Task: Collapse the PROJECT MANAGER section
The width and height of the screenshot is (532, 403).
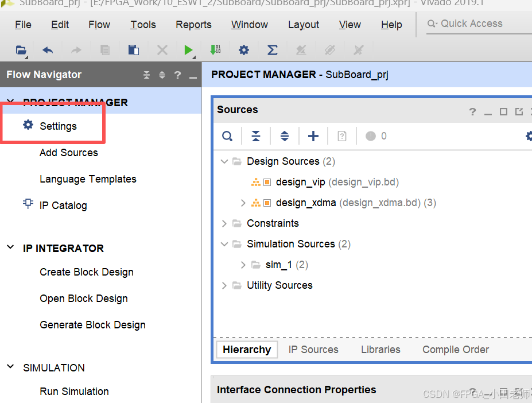Action: [10, 101]
